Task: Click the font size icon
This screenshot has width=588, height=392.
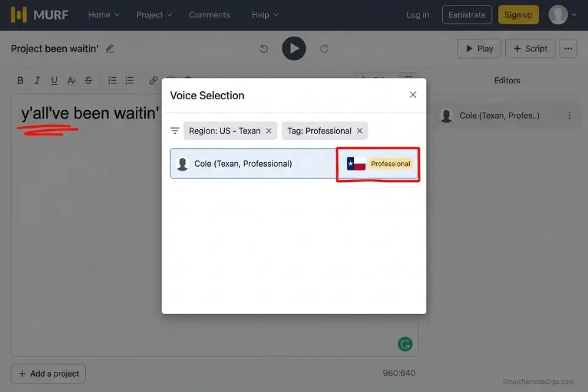Action: point(71,80)
